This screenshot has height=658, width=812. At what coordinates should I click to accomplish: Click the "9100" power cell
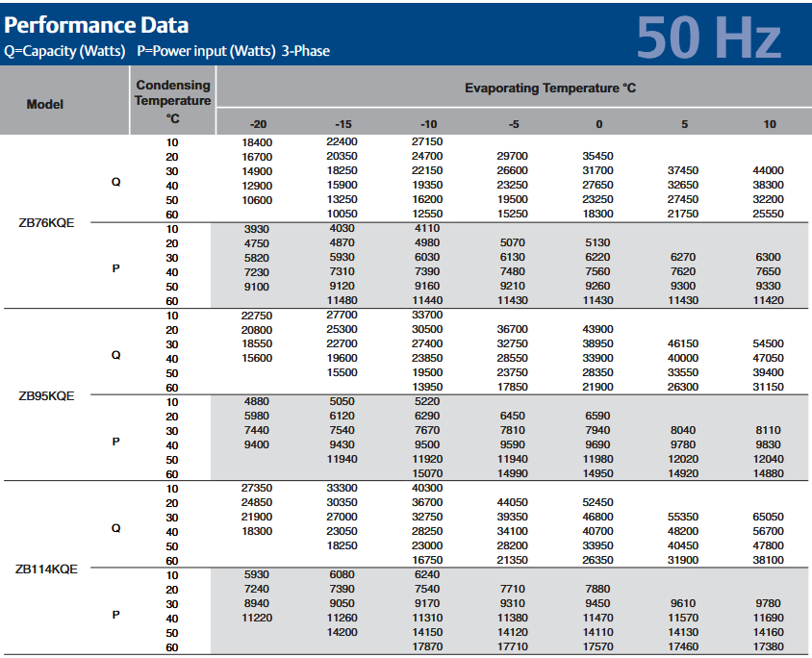257,287
